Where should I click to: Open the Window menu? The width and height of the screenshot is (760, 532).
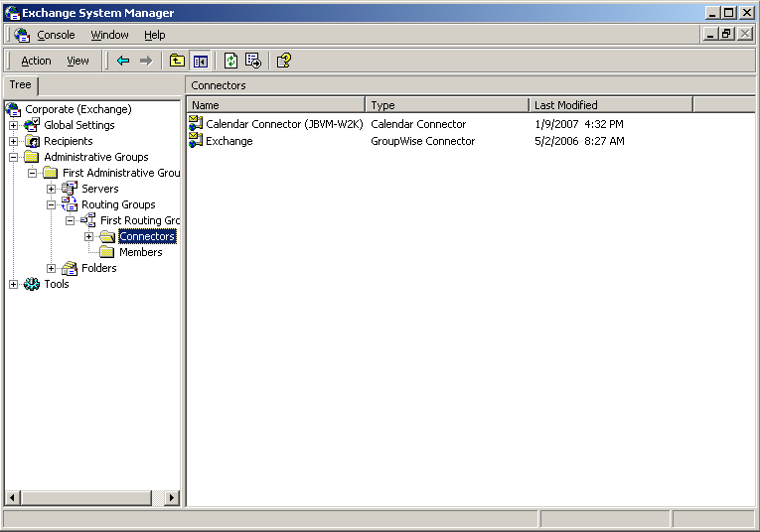click(x=109, y=35)
